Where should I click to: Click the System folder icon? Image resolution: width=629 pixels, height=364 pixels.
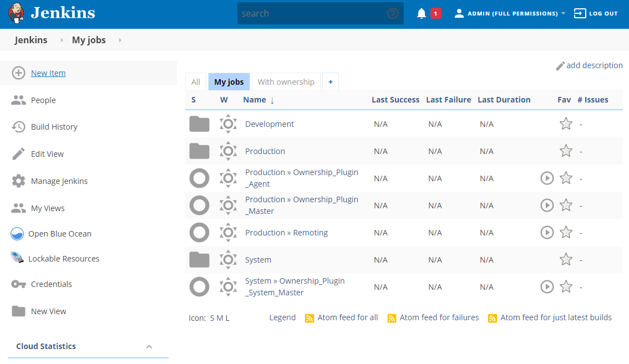pos(199,260)
